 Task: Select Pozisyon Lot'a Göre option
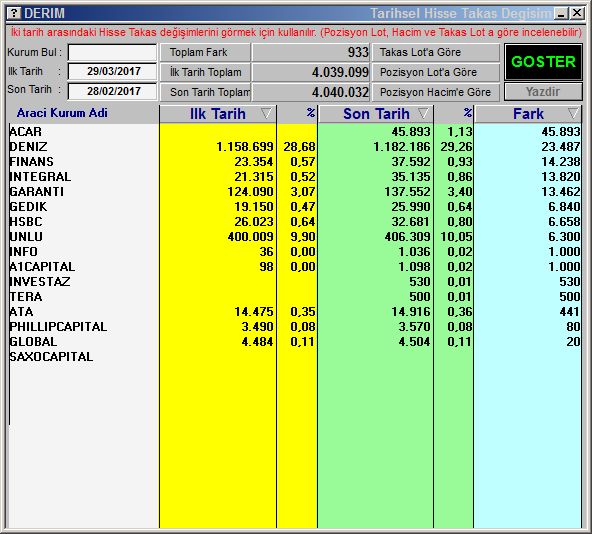point(436,72)
